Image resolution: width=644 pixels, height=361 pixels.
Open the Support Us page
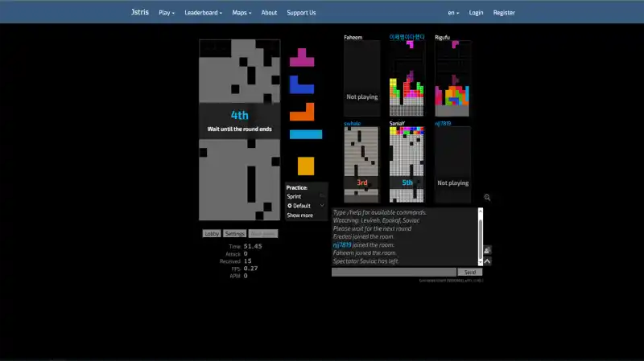point(301,13)
